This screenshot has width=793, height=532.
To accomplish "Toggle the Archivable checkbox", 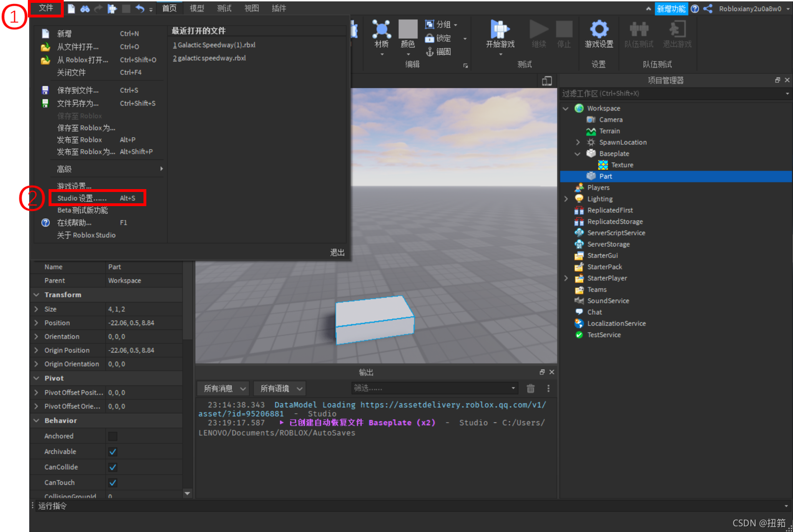I will [113, 452].
